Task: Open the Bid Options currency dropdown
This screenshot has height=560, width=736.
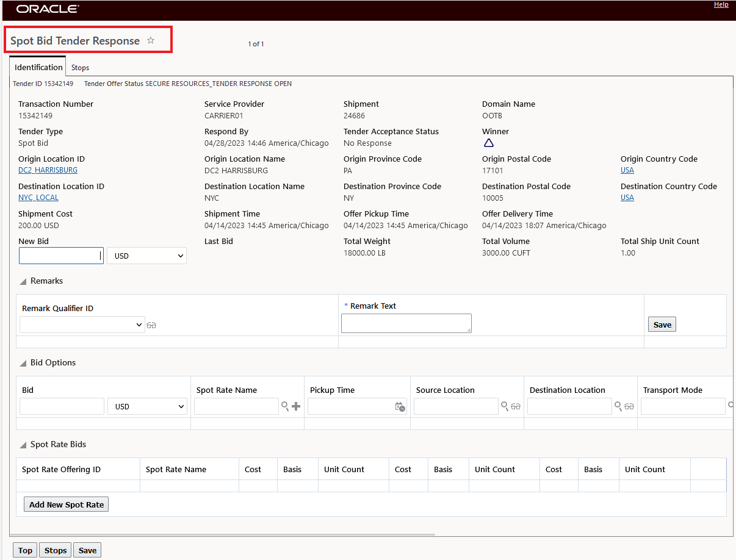Action: [x=147, y=406]
